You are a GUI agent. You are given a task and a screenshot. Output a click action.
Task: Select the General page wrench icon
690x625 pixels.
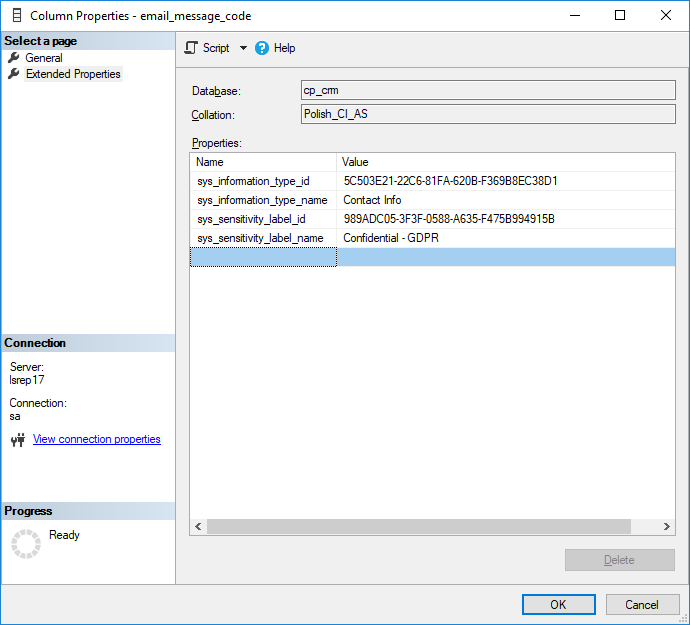[14, 58]
